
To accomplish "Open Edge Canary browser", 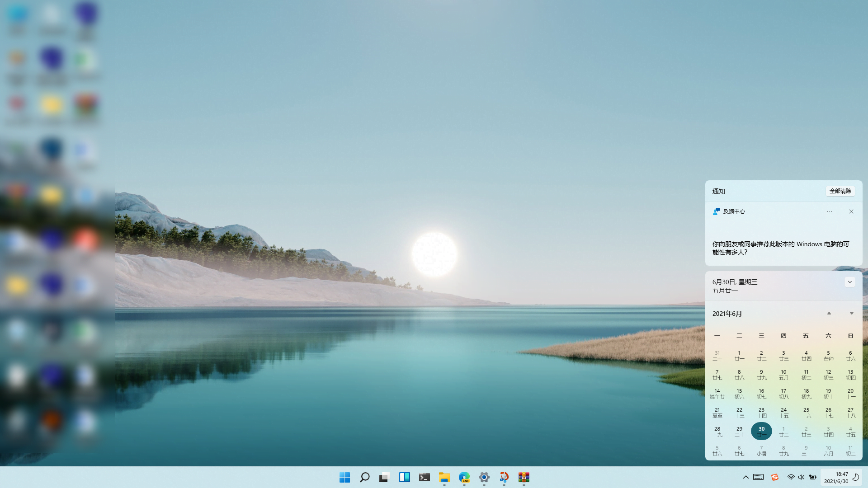I will 464,477.
